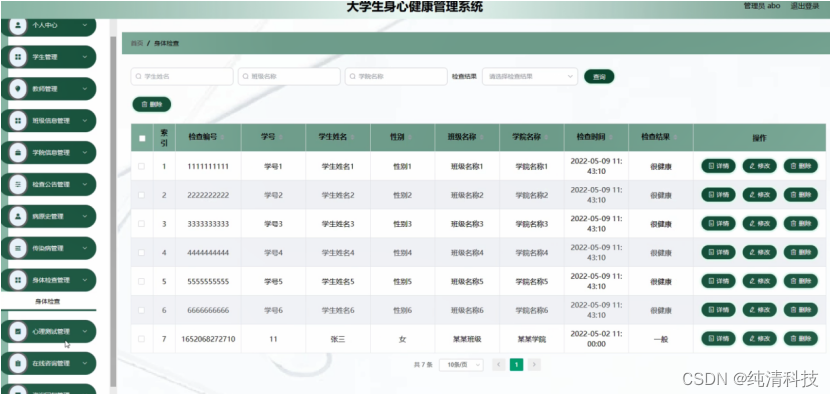The image size is (834, 397).
Task: Click the person icon beside 个人中心
Action: coord(18,25)
